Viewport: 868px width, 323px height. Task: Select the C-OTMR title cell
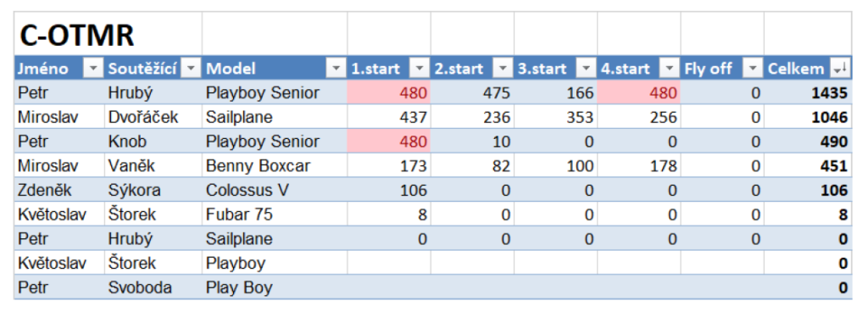[108, 34]
